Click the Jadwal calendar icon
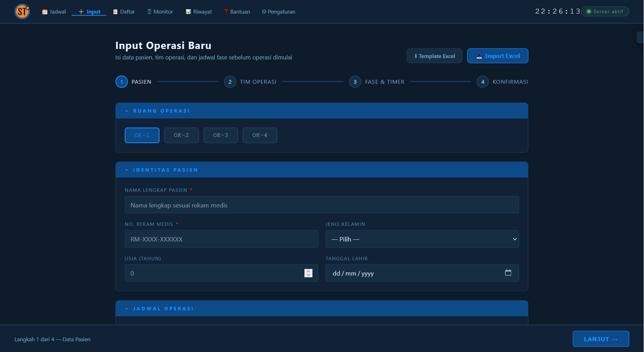Image resolution: width=644 pixels, height=352 pixels. pos(45,12)
